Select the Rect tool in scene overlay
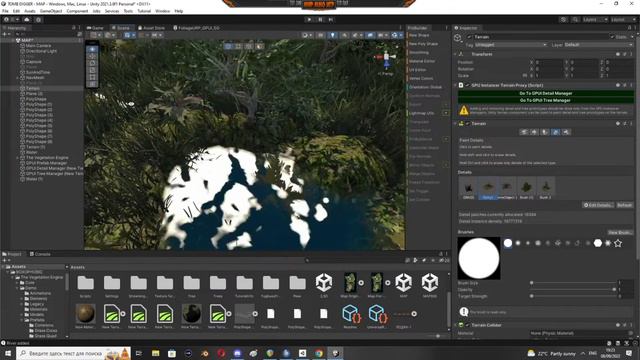 point(92,77)
